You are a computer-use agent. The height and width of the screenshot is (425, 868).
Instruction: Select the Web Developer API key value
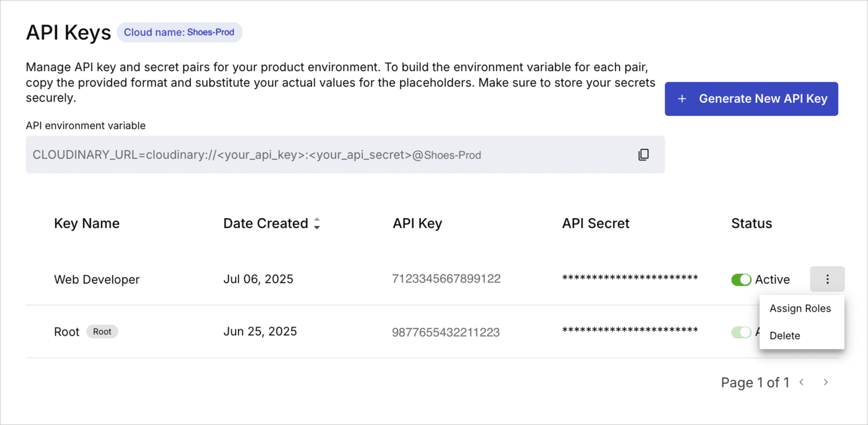click(448, 279)
